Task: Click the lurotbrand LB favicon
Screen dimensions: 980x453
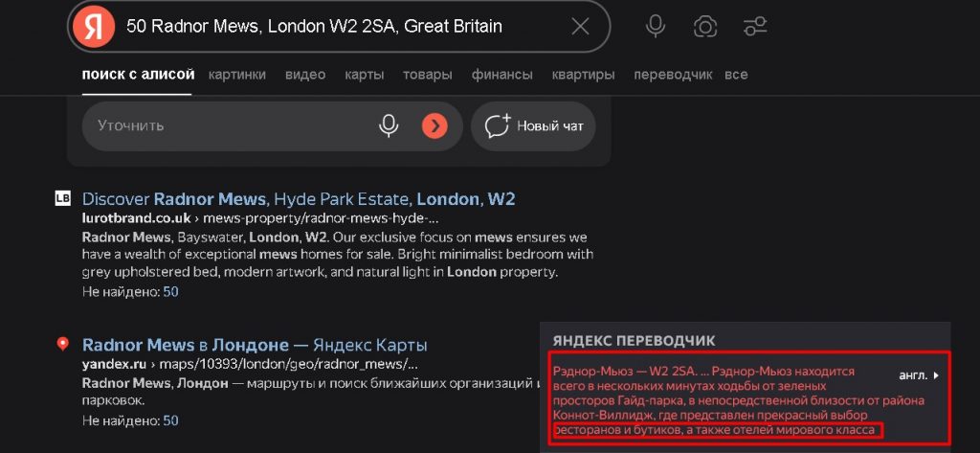Action: (x=62, y=199)
